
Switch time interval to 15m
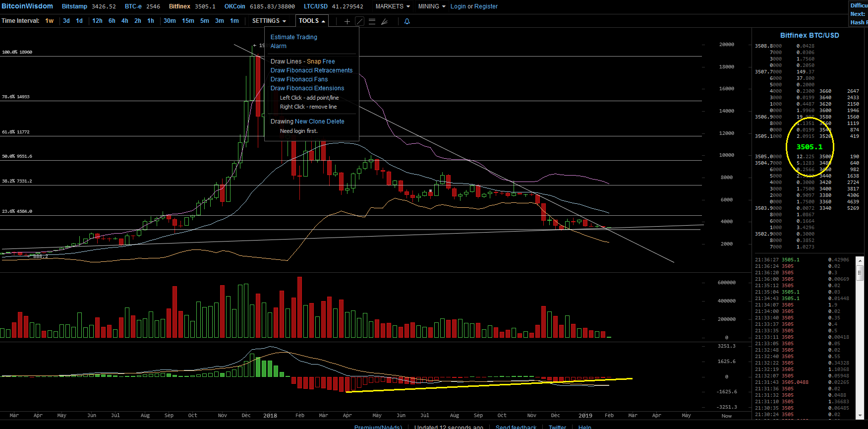(x=188, y=21)
